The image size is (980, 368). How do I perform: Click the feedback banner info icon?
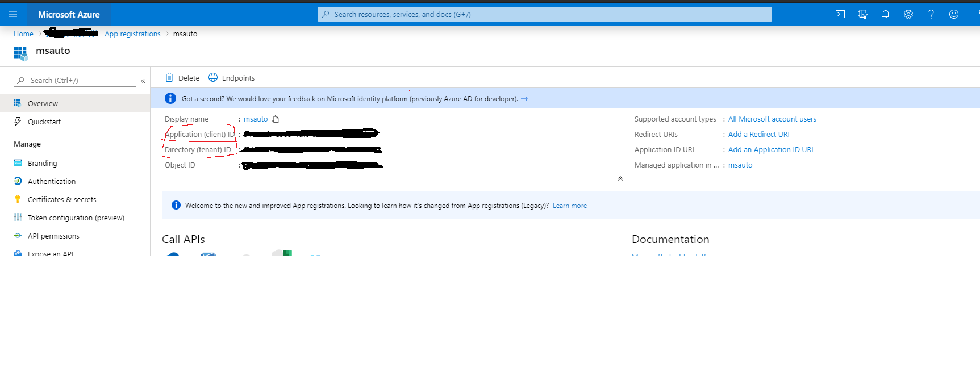pyautogui.click(x=170, y=98)
